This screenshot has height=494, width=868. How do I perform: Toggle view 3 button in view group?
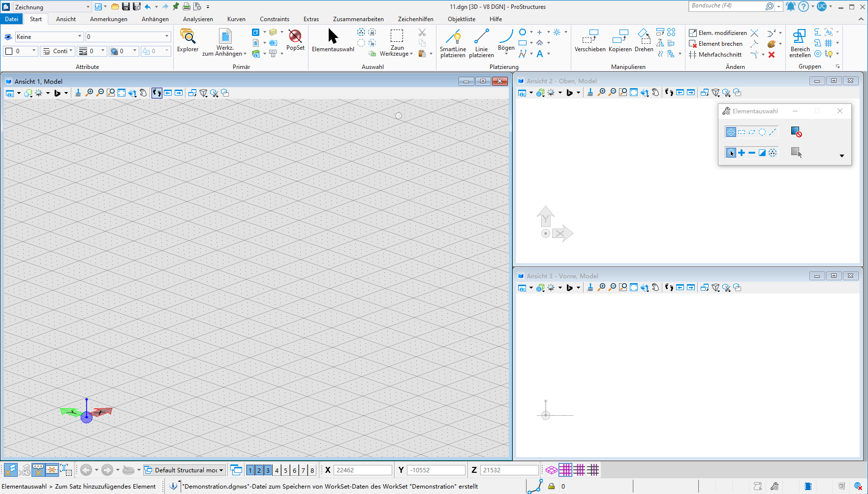[268, 470]
